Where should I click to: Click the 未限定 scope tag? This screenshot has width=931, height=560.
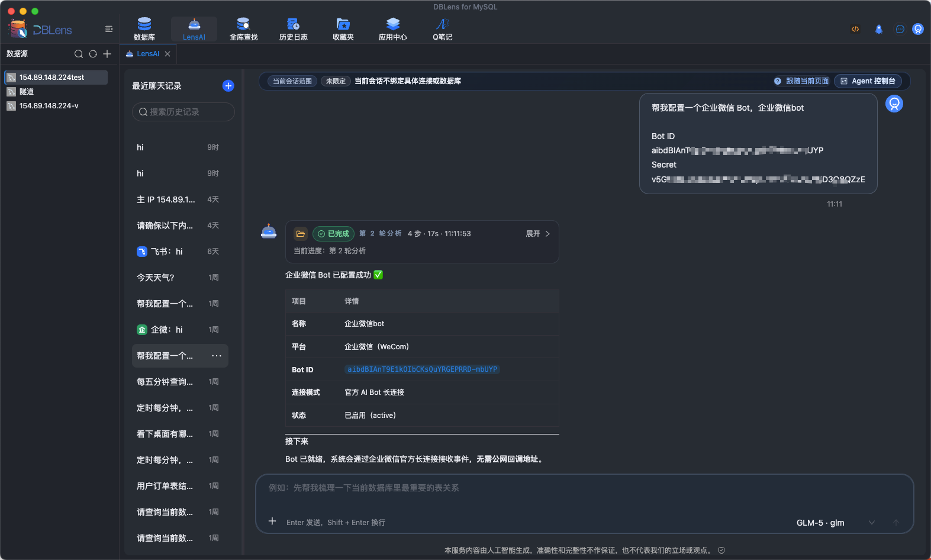point(336,81)
